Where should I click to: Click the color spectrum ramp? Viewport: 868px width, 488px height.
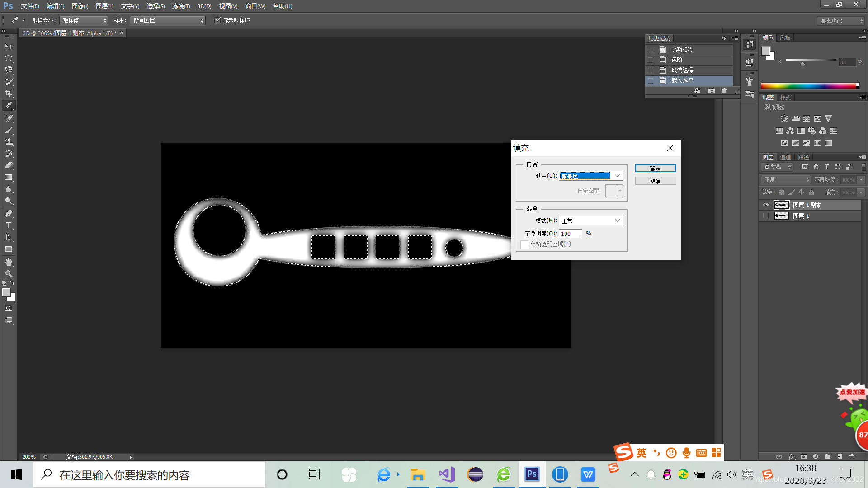tap(809, 86)
